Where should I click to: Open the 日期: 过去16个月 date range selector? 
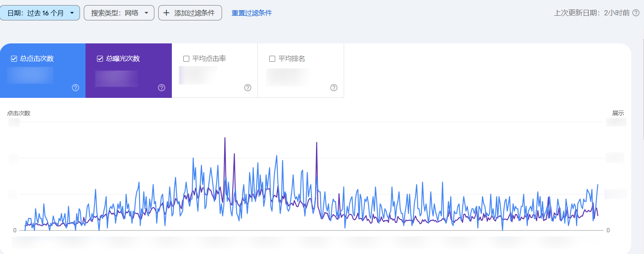(40, 12)
